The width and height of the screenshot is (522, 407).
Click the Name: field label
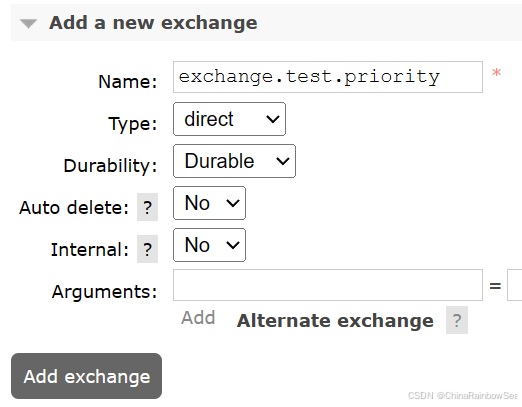click(128, 82)
